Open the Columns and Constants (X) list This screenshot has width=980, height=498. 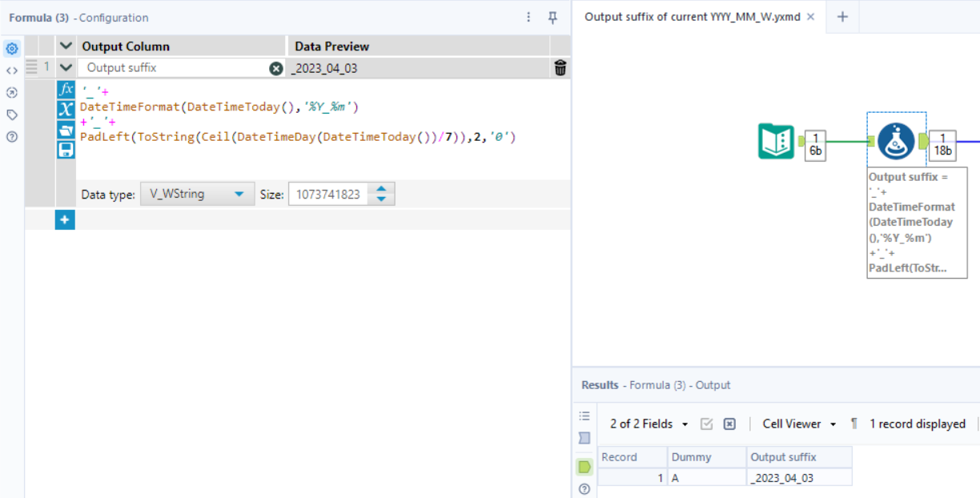click(x=66, y=109)
